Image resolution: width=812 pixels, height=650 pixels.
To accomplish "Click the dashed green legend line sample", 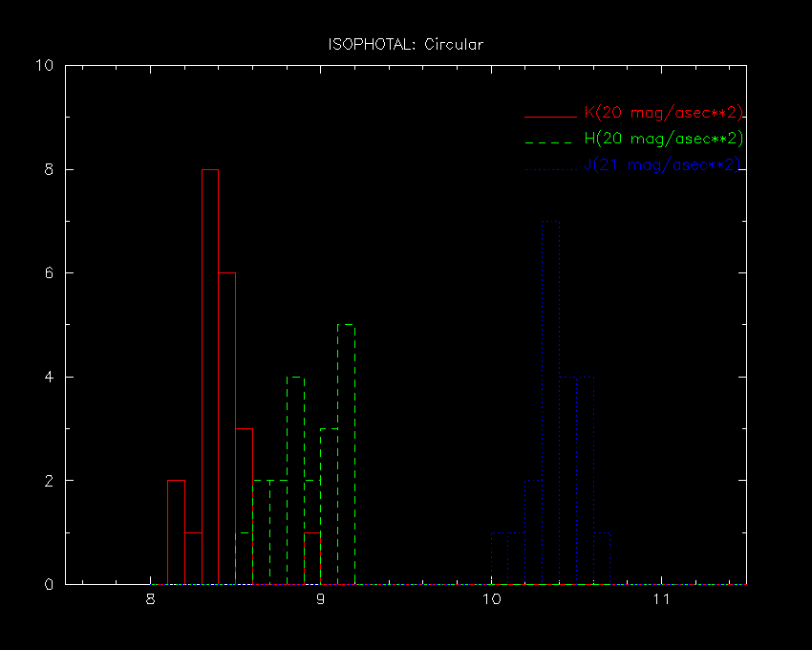I will (x=548, y=142).
